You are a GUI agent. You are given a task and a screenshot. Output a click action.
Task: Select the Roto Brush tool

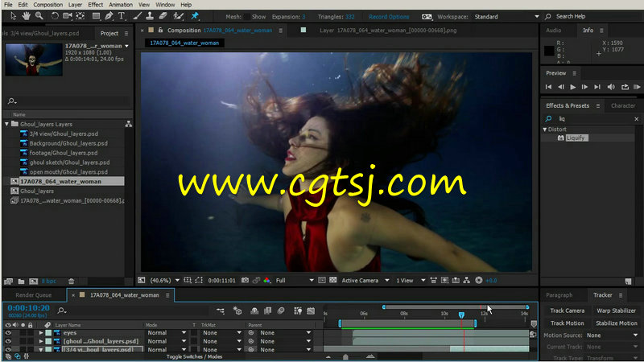coord(178,16)
